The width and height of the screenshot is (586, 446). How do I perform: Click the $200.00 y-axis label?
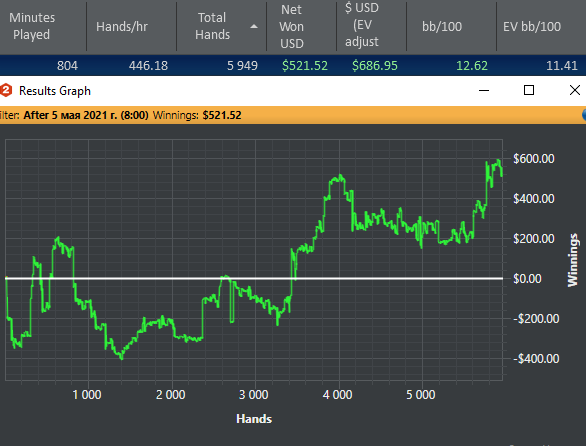[534, 239]
